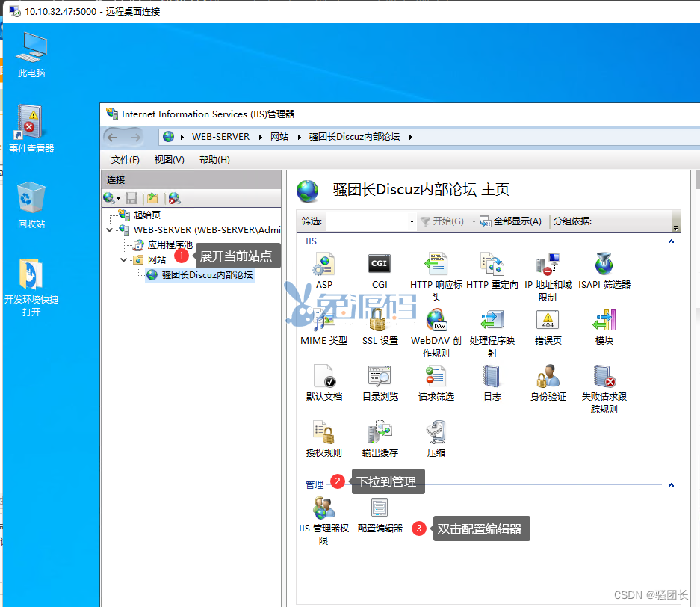Collapse the 网站 tree node
Screen dimensions: 700x607
pos(124,260)
